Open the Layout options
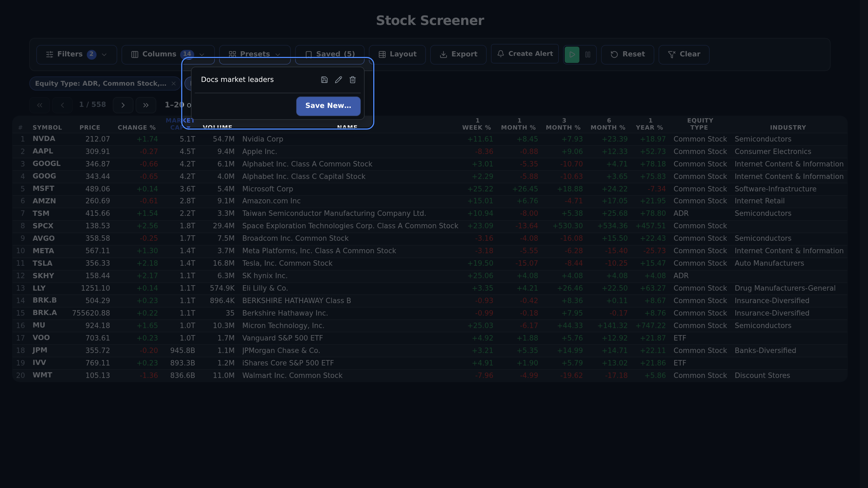This screenshot has width=868, height=488. [x=397, y=54]
